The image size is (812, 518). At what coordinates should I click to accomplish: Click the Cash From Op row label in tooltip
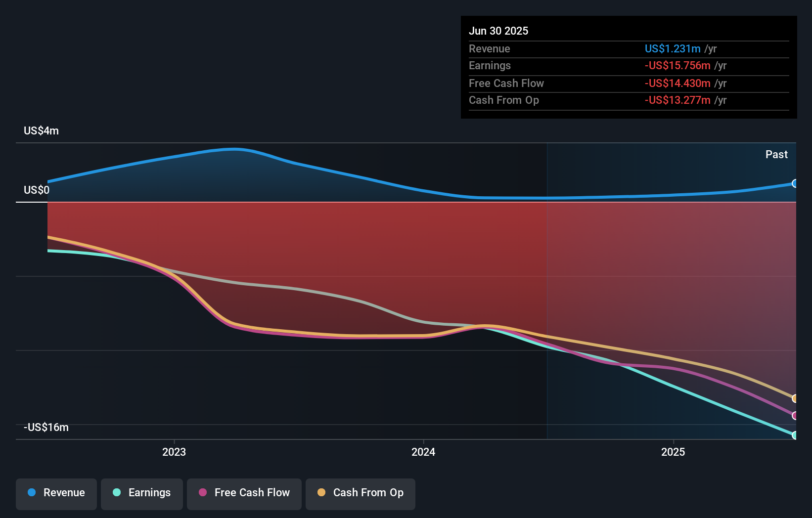(504, 100)
